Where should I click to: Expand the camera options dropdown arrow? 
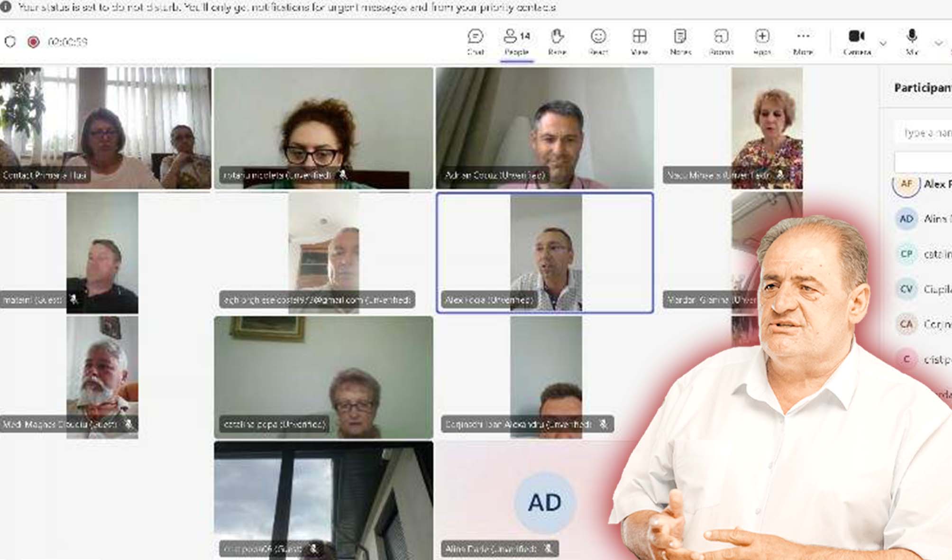point(883,43)
